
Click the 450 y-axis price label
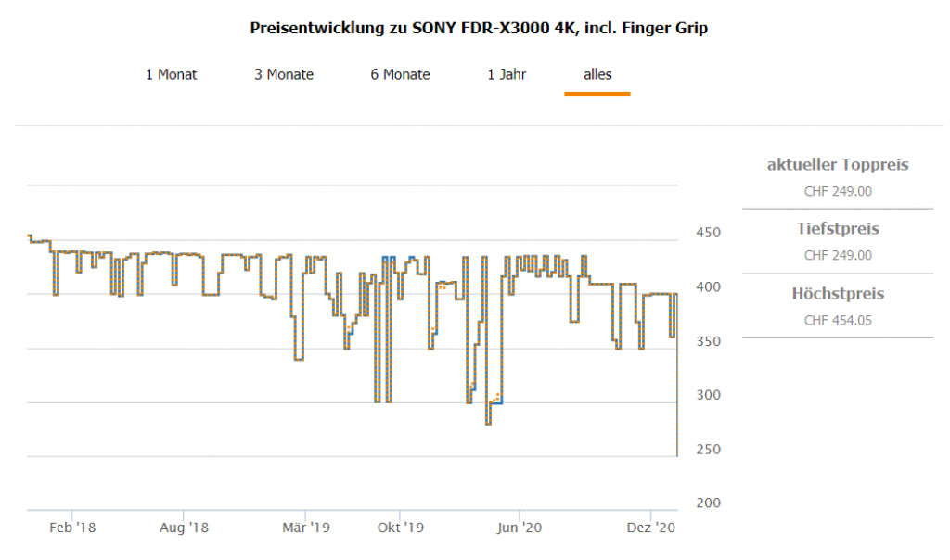[708, 233]
